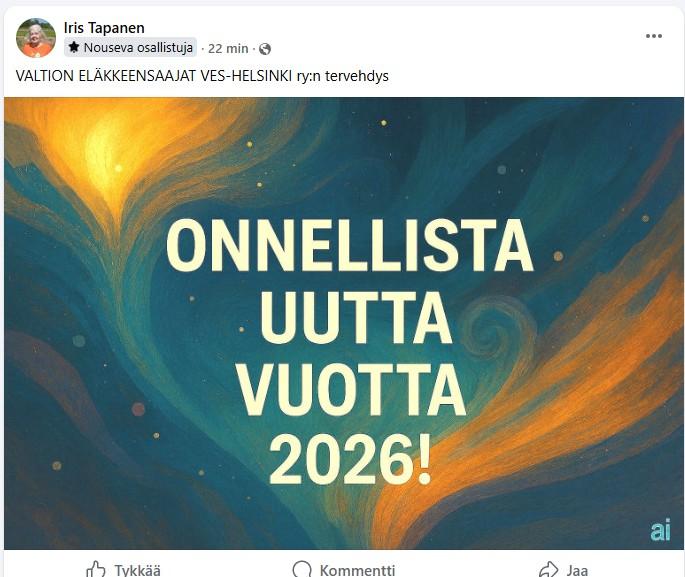Image resolution: width=685 pixels, height=577 pixels.
Task: Click the 2026! text in the image
Action: click(x=350, y=460)
